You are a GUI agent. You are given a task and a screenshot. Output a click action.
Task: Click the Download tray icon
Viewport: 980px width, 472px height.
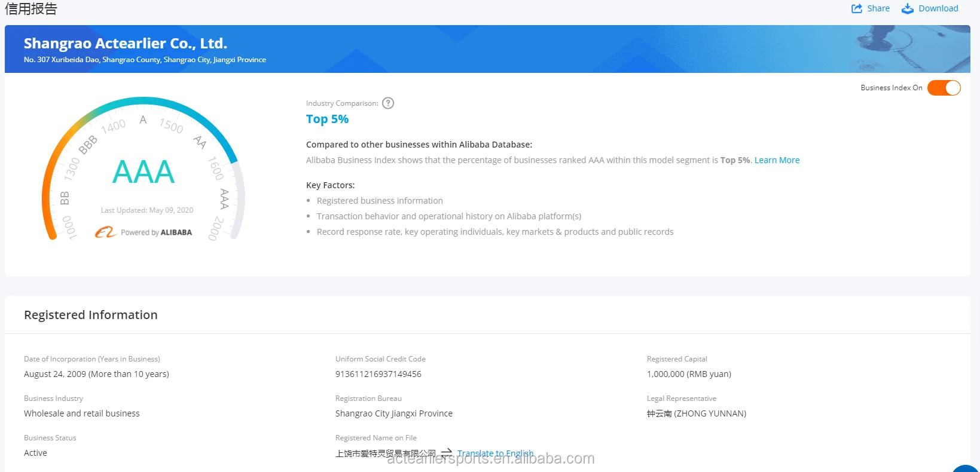pyautogui.click(x=908, y=8)
